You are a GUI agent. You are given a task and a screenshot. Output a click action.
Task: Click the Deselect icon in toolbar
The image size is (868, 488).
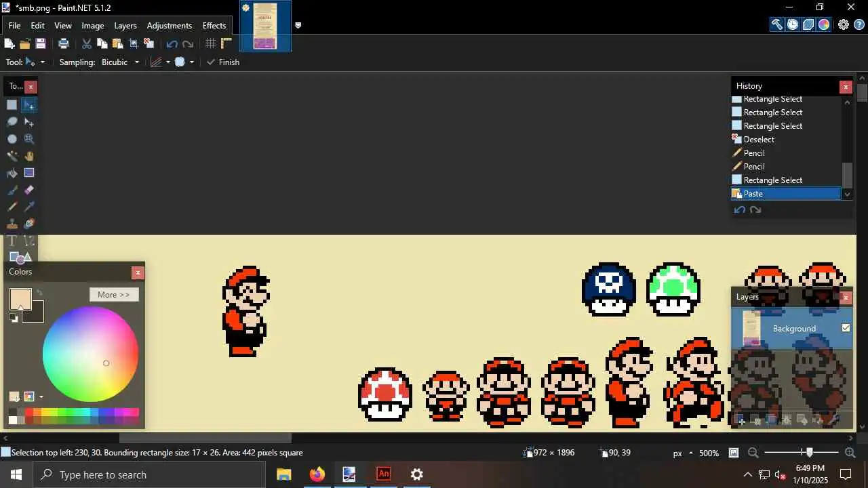click(149, 43)
